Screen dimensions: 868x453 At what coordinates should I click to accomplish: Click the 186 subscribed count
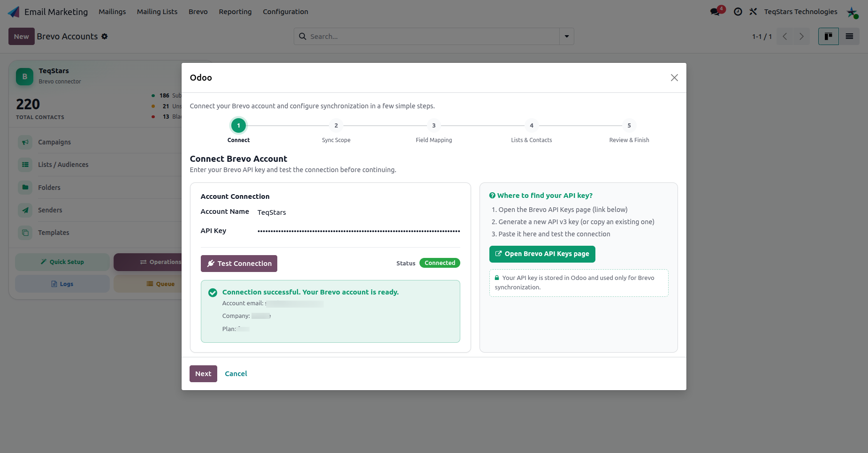tap(164, 96)
